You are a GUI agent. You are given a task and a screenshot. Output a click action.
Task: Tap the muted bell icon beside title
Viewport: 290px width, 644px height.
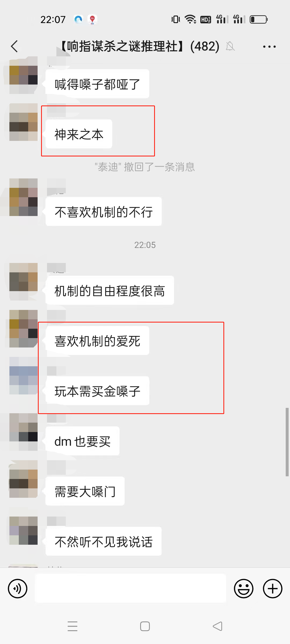(230, 46)
